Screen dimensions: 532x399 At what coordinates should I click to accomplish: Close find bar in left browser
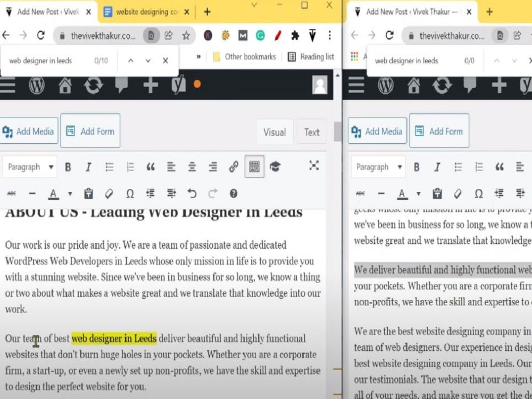tap(165, 61)
